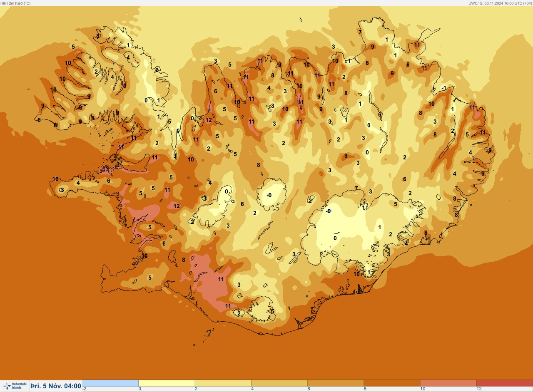Viewport: 533px width, 392px height.
Task: Click the salmon 10 to 12 legend swatch
Action: point(448,383)
